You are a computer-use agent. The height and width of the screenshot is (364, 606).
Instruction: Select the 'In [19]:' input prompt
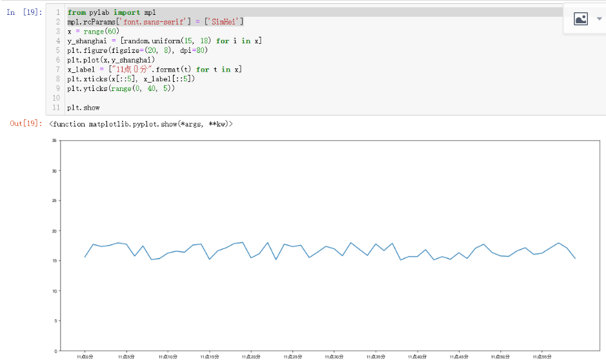(25, 12)
